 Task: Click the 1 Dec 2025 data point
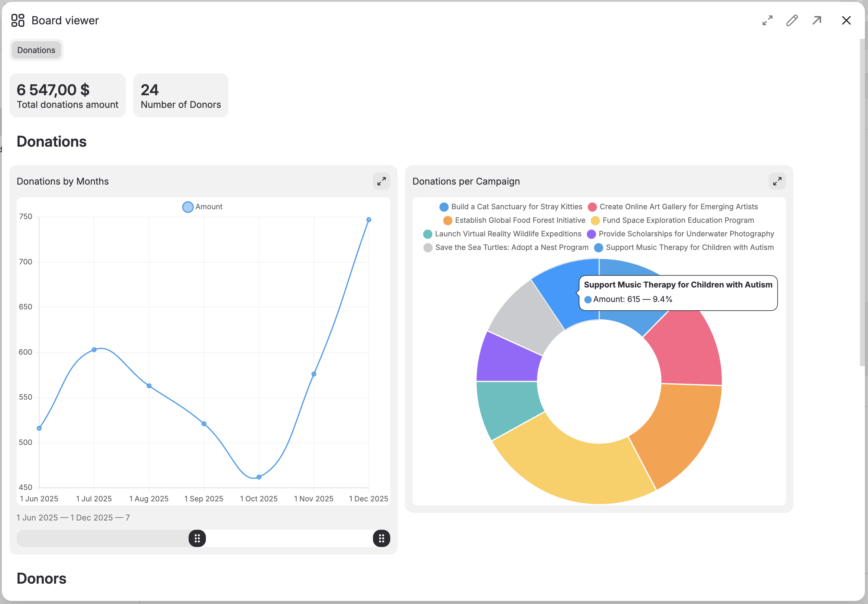click(x=369, y=220)
